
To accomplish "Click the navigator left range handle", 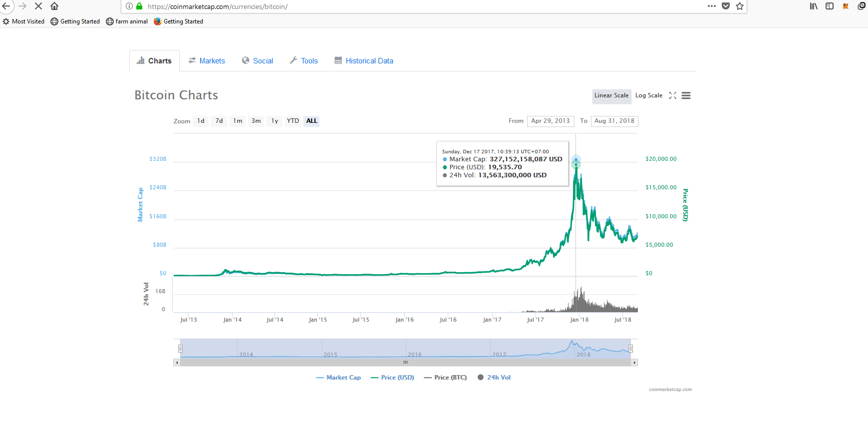I will (x=181, y=349).
